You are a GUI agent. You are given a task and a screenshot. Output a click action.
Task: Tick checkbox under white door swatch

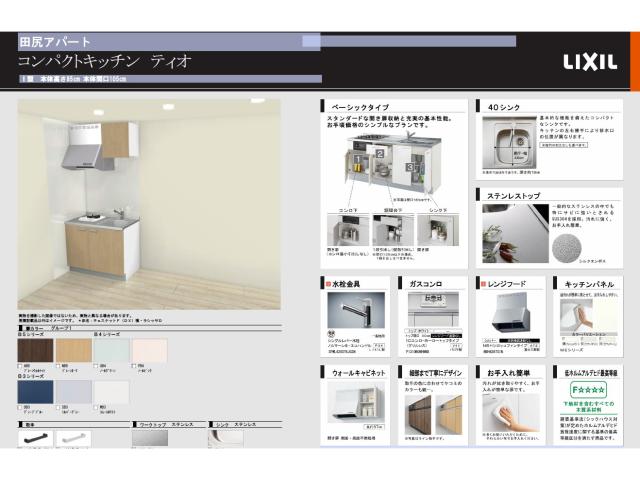96,407
